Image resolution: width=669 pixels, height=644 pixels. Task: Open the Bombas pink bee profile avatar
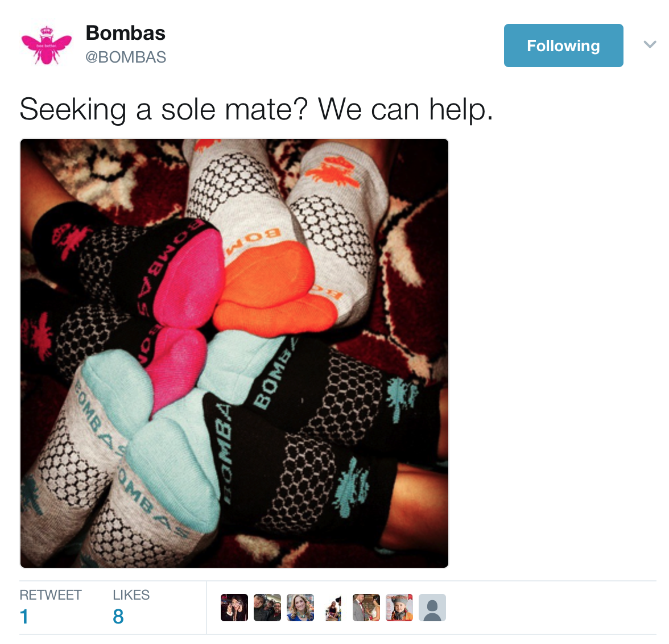(47, 46)
